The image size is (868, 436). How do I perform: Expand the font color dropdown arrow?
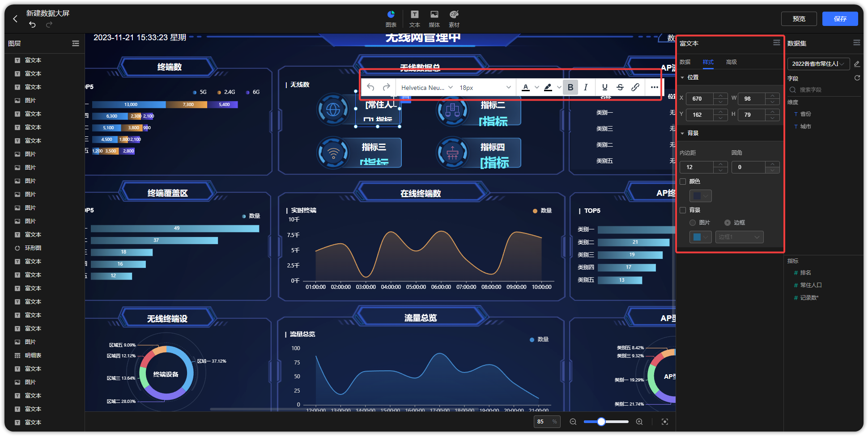pos(537,87)
